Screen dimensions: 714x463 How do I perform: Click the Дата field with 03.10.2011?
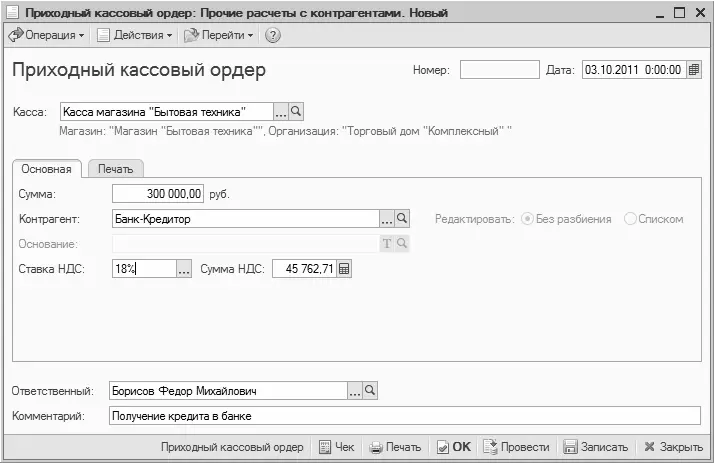[x=634, y=70]
